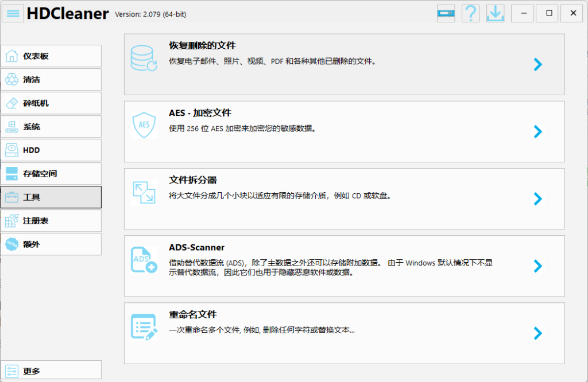
Task: Open the 重命名文件 chevron arrow
Action: [x=537, y=333]
